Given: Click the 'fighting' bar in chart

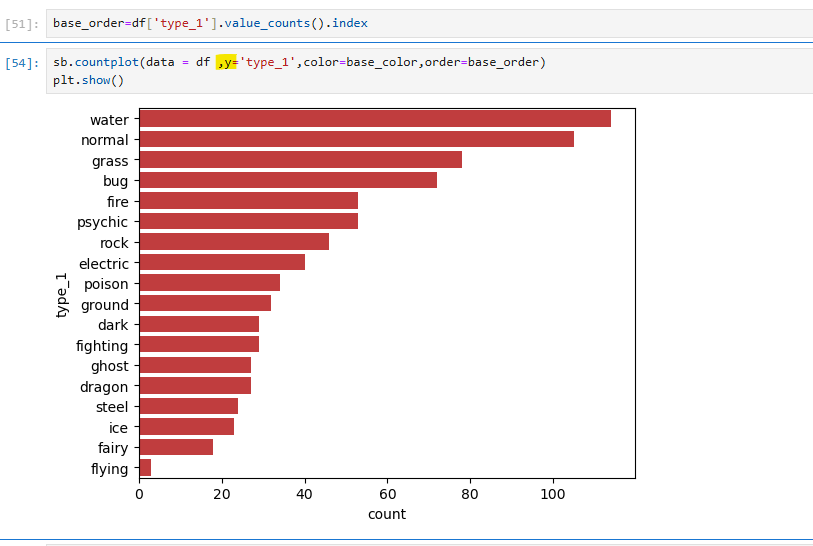Looking at the screenshot, I should pos(199,344).
